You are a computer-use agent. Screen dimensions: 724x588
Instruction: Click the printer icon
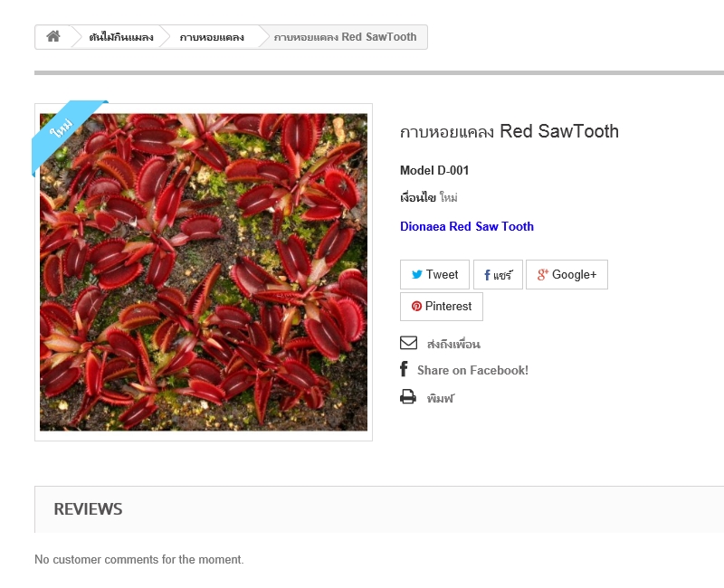408,397
